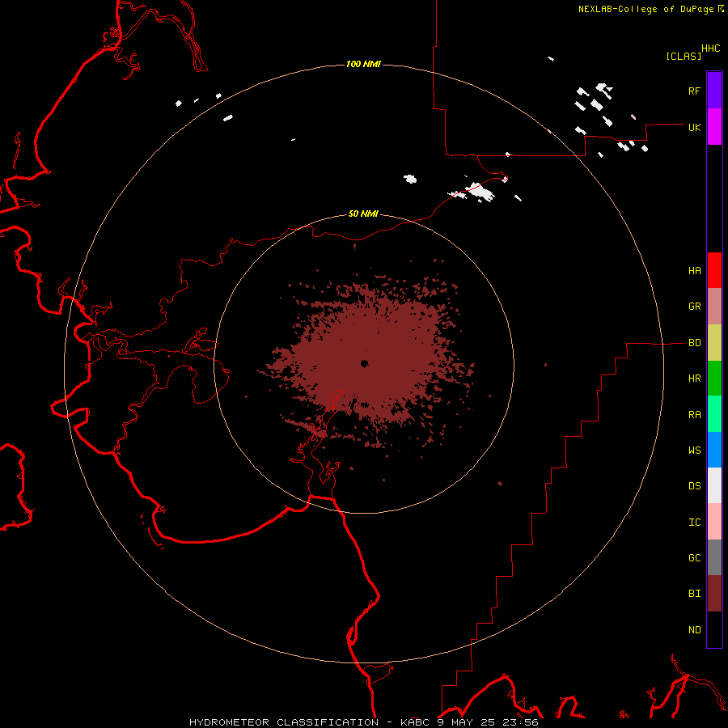Click the KABC radar site identifier
This screenshot has height=728, width=728.
point(415,722)
